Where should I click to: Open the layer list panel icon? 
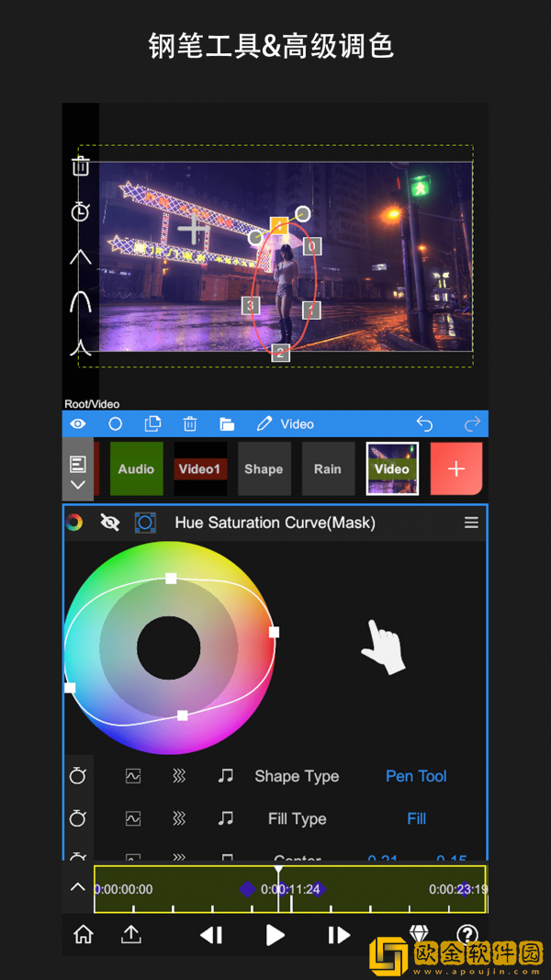[x=78, y=464]
